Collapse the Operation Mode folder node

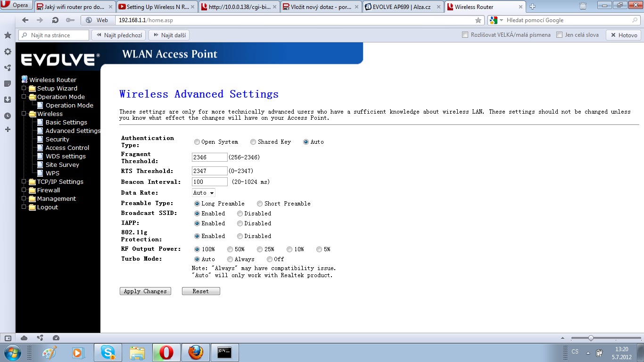point(24,97)
